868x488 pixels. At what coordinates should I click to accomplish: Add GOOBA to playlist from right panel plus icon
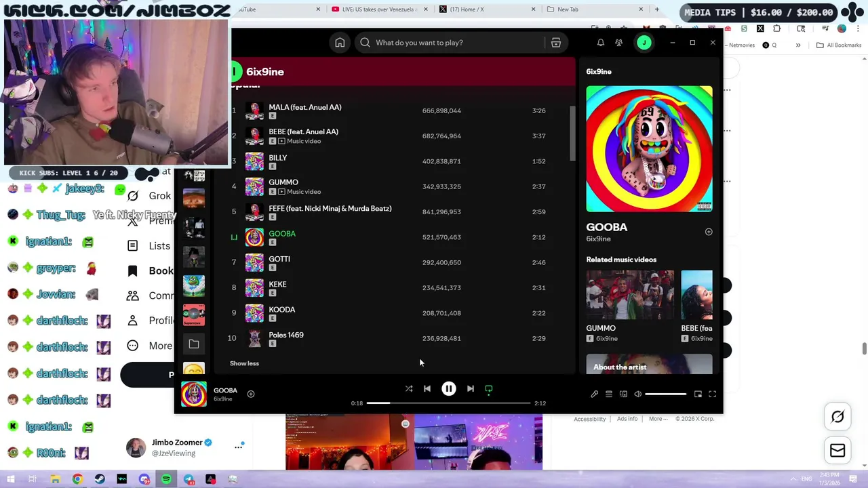tap(709, 232)
